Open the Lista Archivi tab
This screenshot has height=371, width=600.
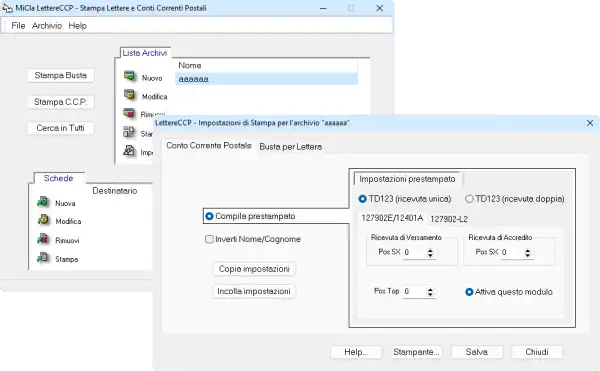click(145, 53)
